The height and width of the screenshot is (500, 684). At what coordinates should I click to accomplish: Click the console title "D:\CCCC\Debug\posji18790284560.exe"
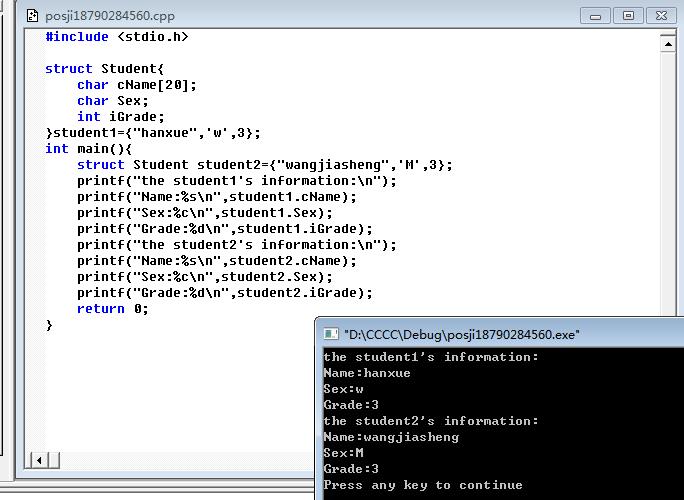[x=462, y=335]
